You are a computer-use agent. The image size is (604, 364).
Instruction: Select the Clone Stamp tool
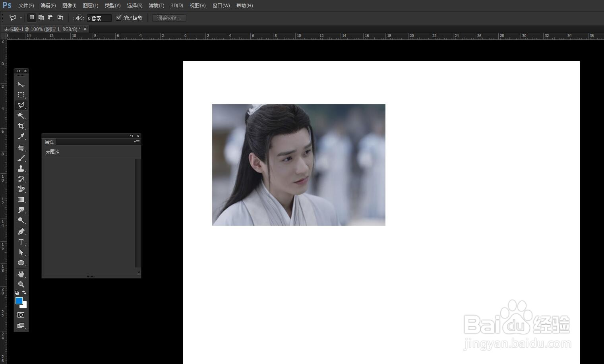[x=21, y=168]
